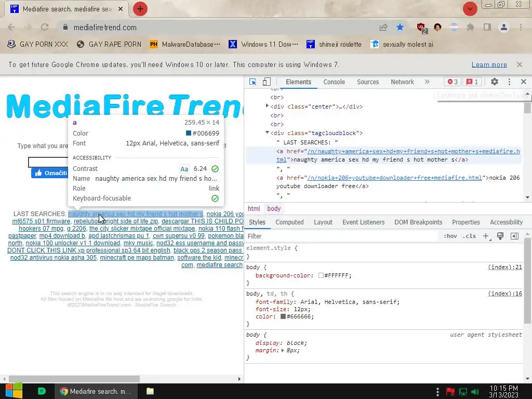This screenshot has height=399, width=532.
Task: Open the #666666 color swatch
Action: point(283,316)
